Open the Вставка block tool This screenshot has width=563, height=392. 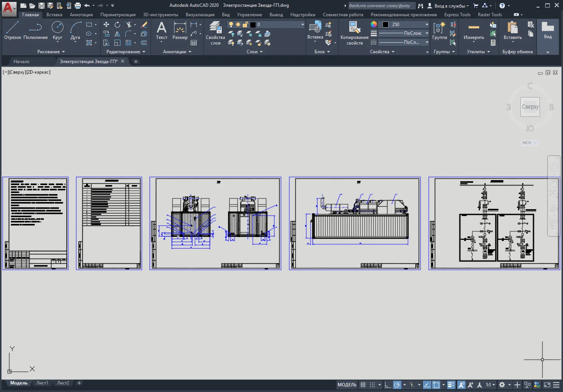[315, 31]
